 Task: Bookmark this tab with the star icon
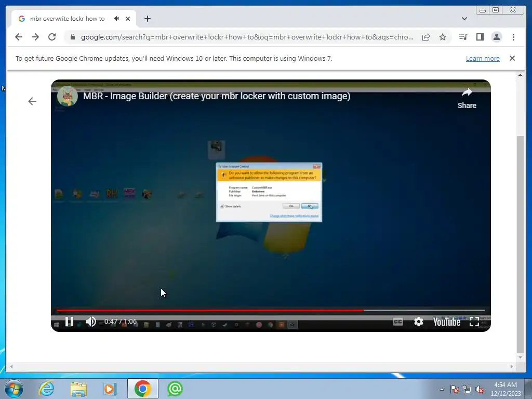coord(443,37)
